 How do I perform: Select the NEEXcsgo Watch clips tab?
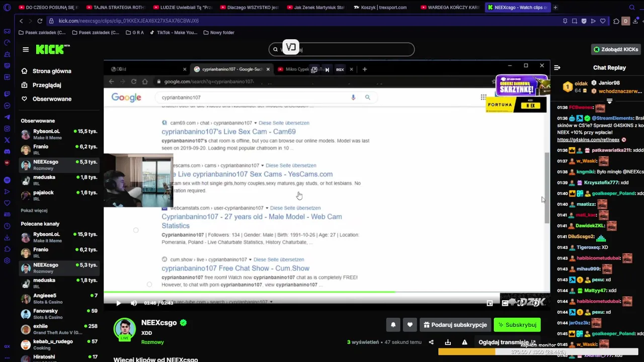[x=517, y=8]
